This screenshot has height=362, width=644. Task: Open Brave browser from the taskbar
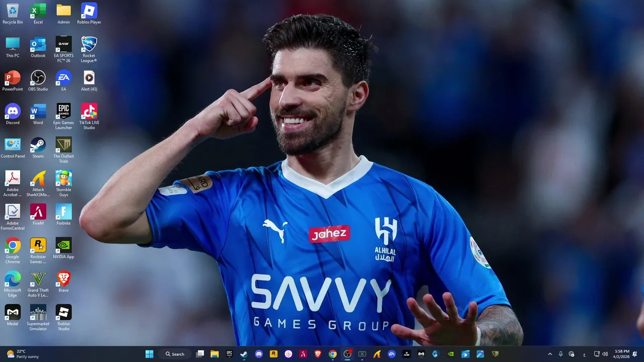coord(318,354)
